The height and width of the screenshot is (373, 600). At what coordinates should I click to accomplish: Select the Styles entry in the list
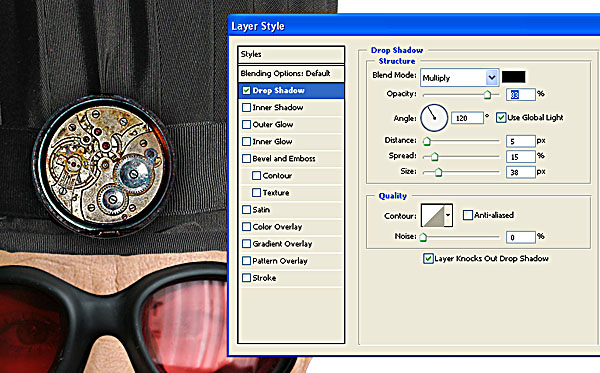291,54
